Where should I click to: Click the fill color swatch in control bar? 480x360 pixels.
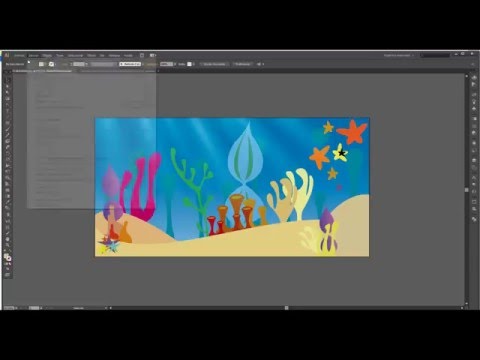coord(42,64)
